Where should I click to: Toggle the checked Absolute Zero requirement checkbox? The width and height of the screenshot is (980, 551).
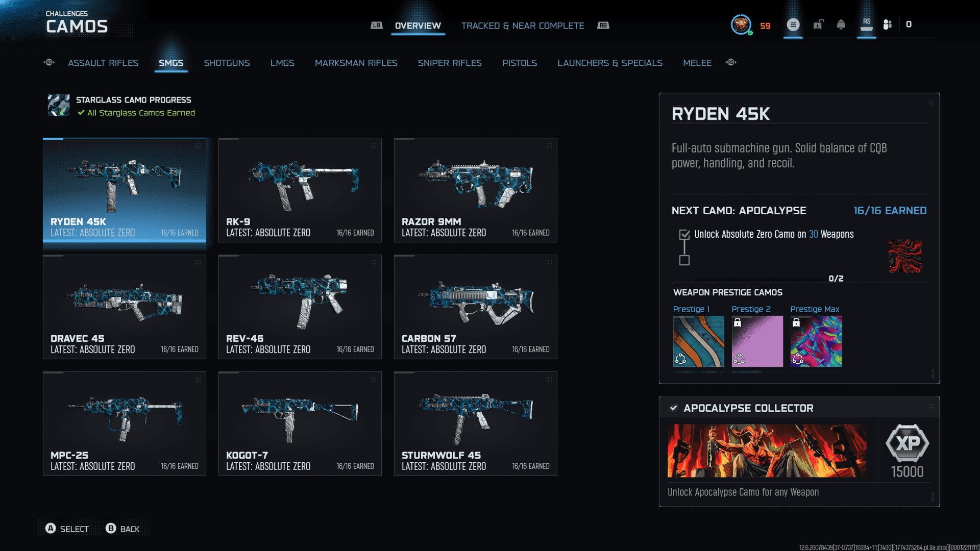coord(684,235)
